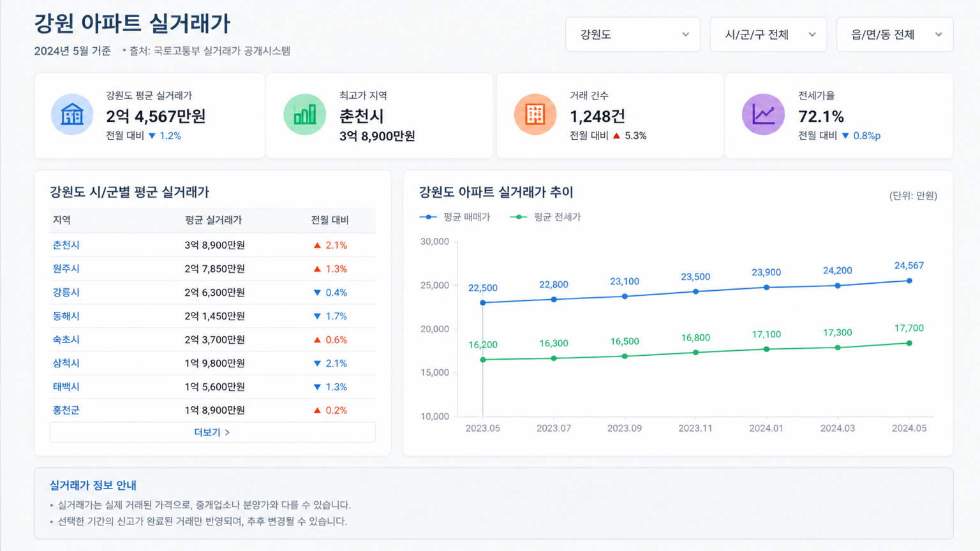Click the 1.7% decrease for 동해시
This screenshot has width=980, height=551.
(x=330, y=316)
